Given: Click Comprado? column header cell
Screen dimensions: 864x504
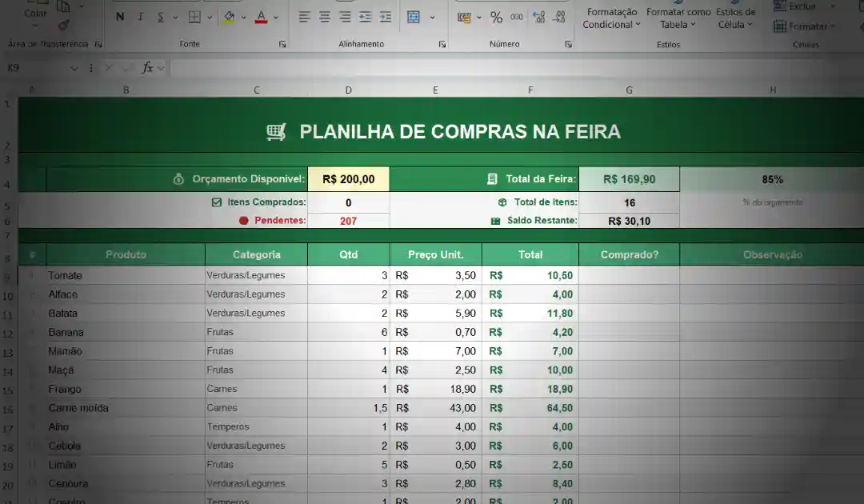Looking at the screenshot, I should pyautogui.click(x=630, y=254).
